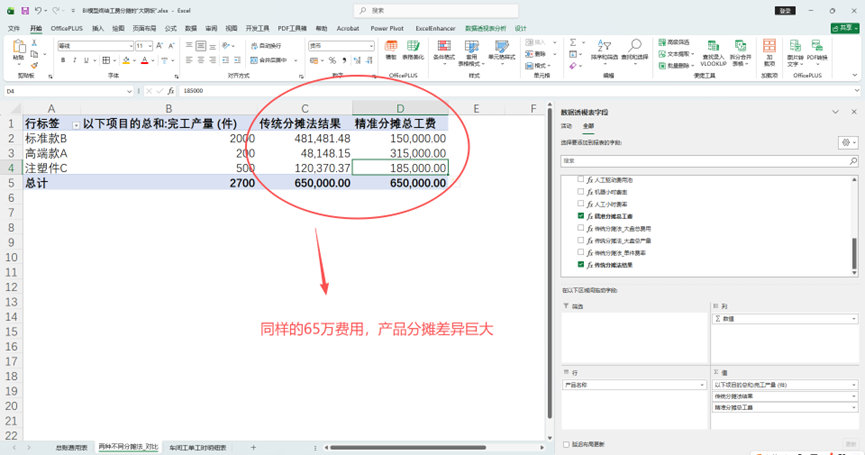Viewport: 865px width, 455px height.
Task: Click the Center align icon
Action: (x=201, y=60)
